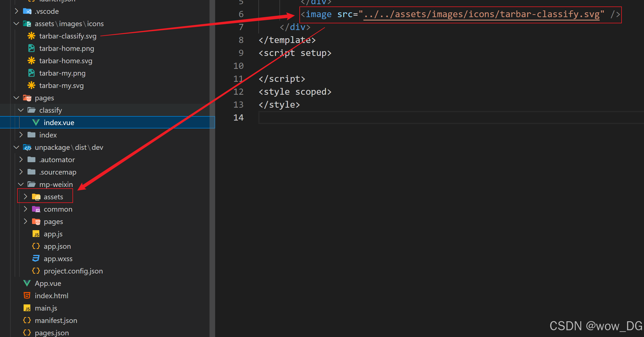Click the Vue icon beside App.vue
Screen dimensions: 644x337
(27, 283)
